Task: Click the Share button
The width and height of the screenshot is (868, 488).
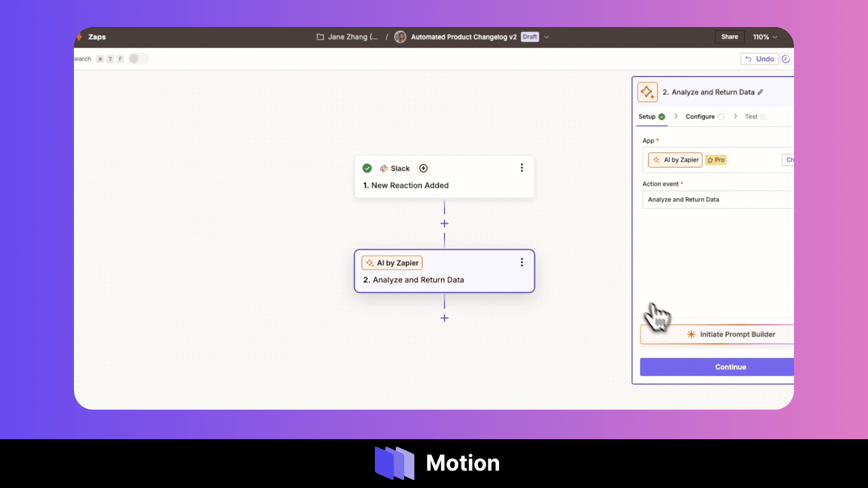Action: (x=730, y=37)
